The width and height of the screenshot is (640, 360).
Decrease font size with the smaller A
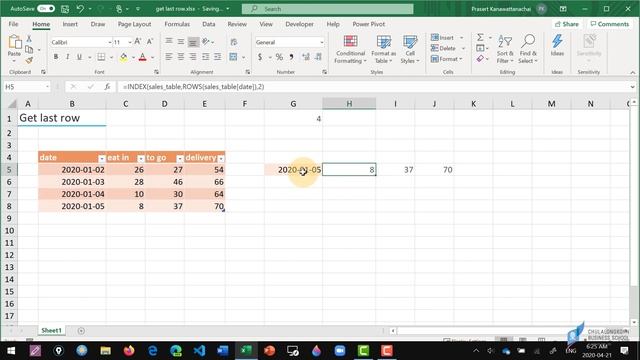tap(150, 42)
